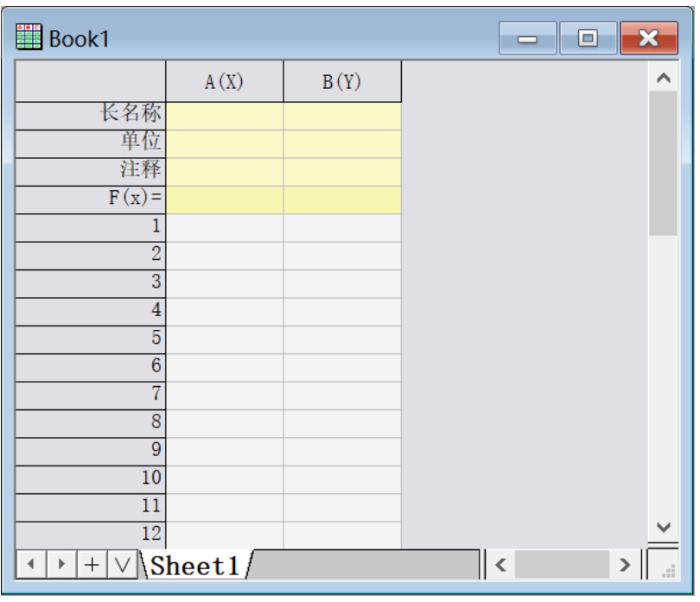Select row 6 header
Image resolution: width=700 pixels, height=602 pixels.
[91, 368]
